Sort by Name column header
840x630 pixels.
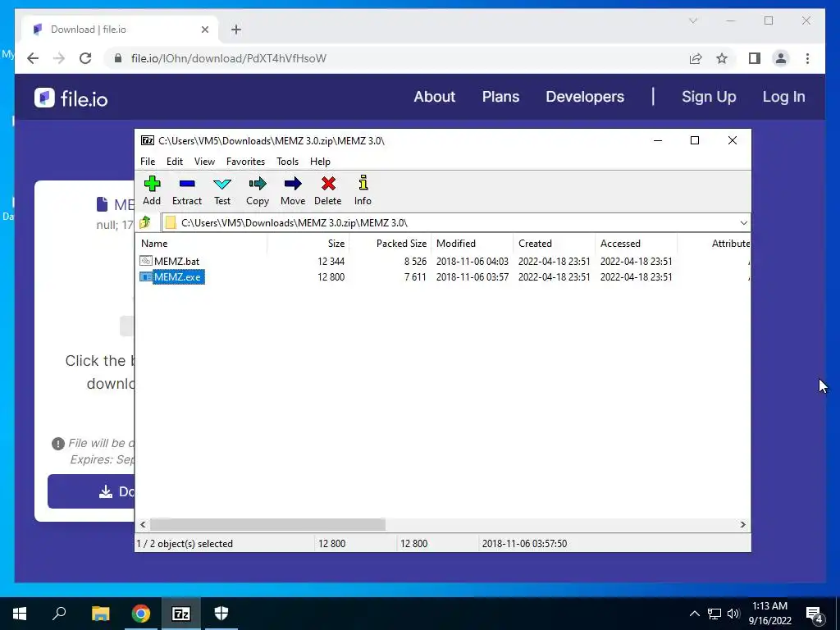pyautogui.click(x=201, y=243)
